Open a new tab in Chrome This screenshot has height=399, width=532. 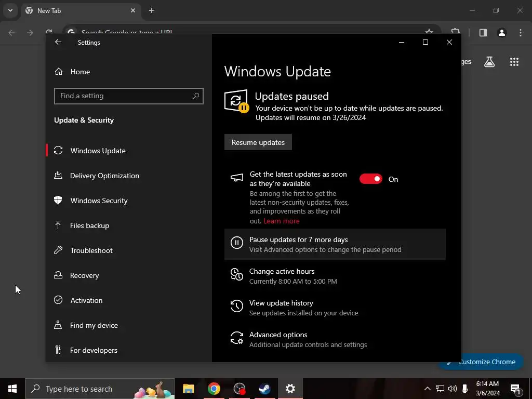click(152, 10)
